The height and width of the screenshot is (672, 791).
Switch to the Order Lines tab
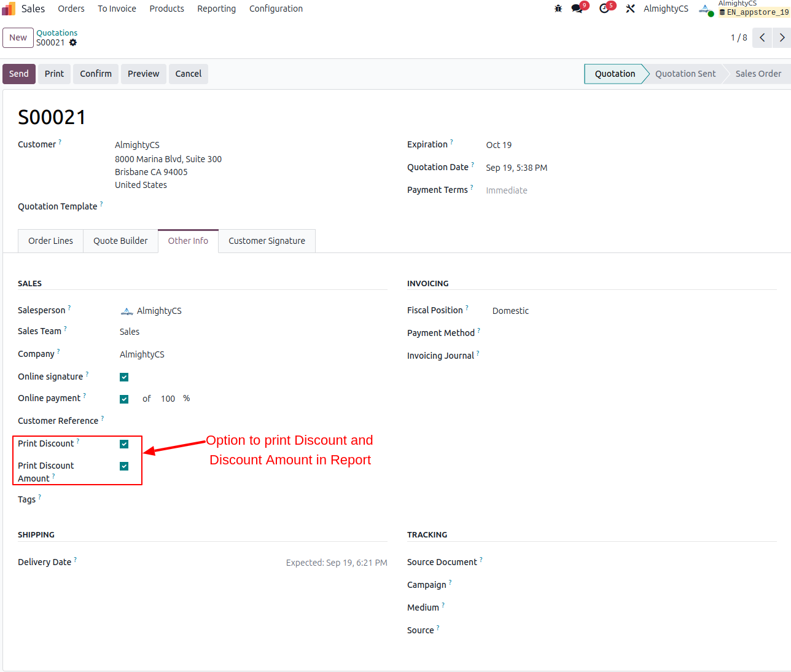coord(50,241)
